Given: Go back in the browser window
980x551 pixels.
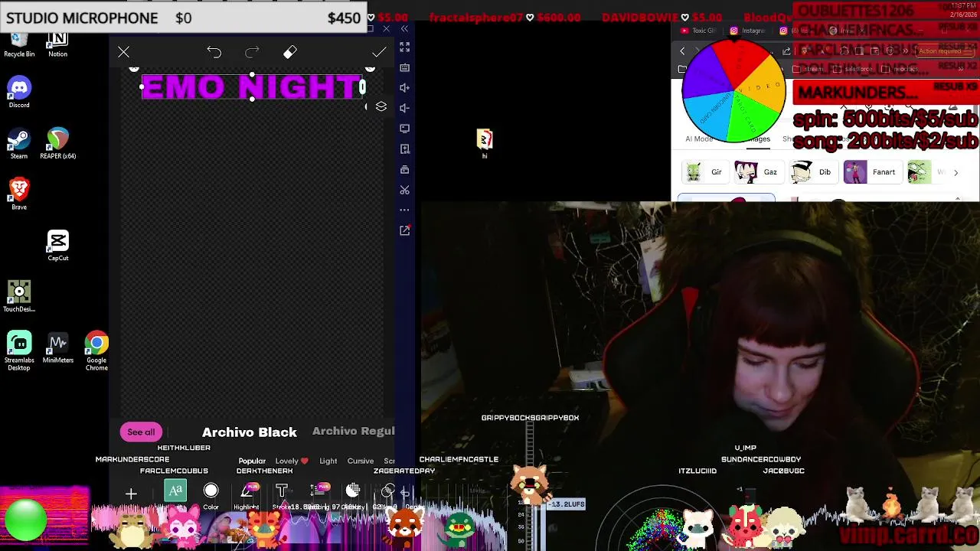Looking at the screenshot, I should (x=682, y=51).
